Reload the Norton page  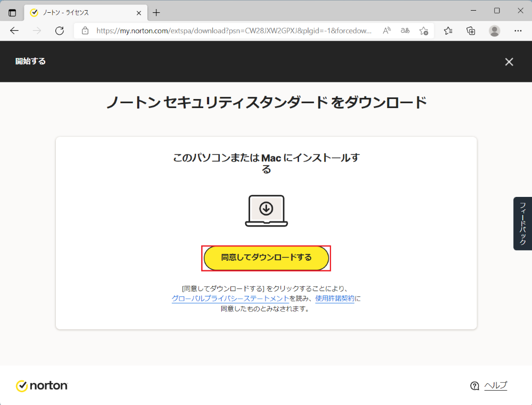click(x=60, y=31)
